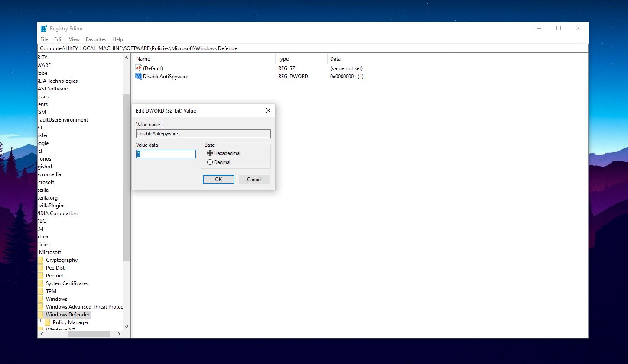Click the 'REG_SZ' type cell

[286, 68]
